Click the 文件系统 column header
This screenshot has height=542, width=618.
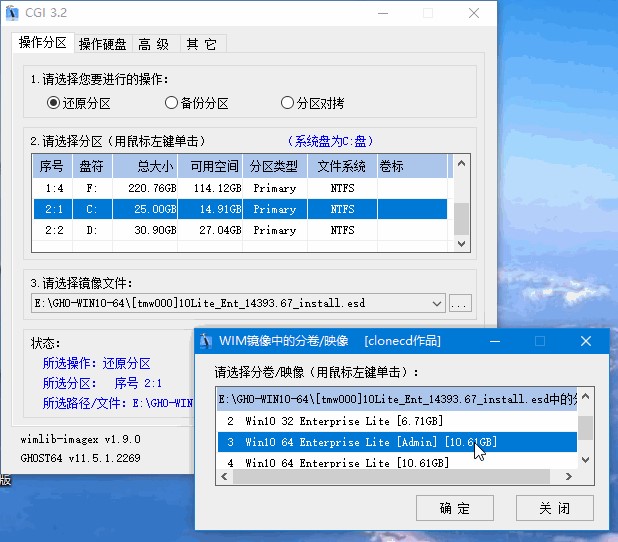[x=342, y=166]
